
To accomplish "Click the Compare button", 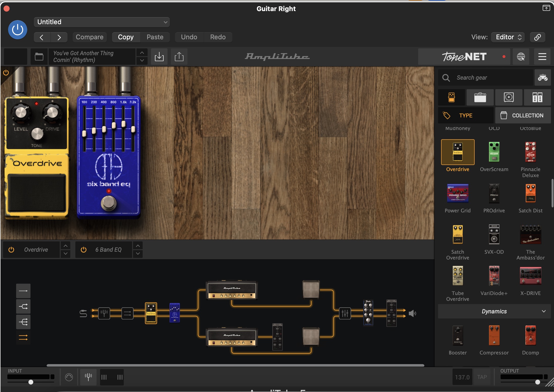I will [89, 37].
